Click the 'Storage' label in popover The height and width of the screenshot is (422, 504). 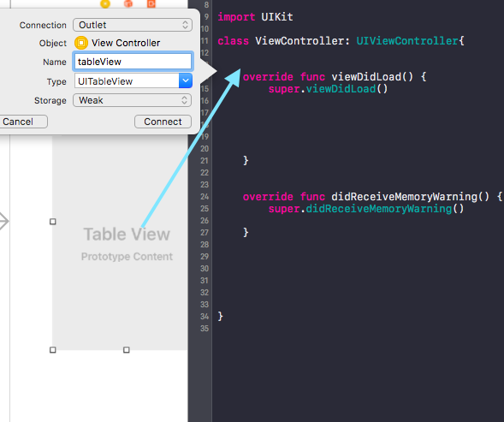50,101
